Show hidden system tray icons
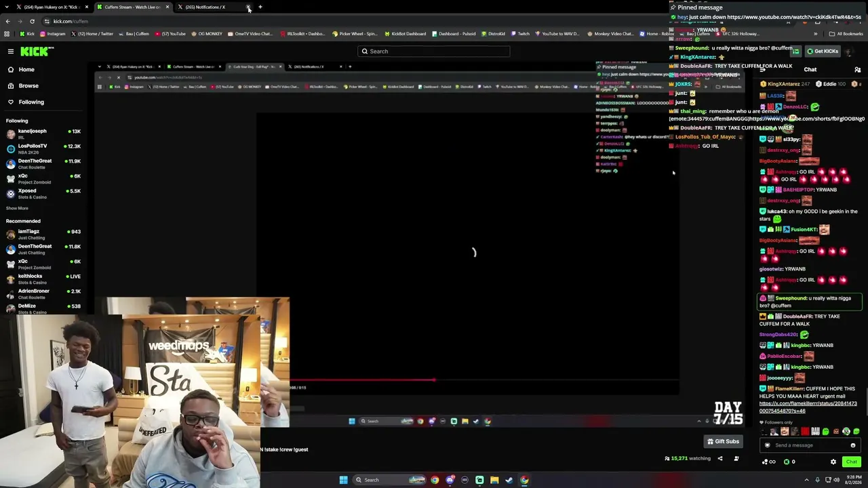The width and height of the screenshot is (868, 488). point(807,480)
